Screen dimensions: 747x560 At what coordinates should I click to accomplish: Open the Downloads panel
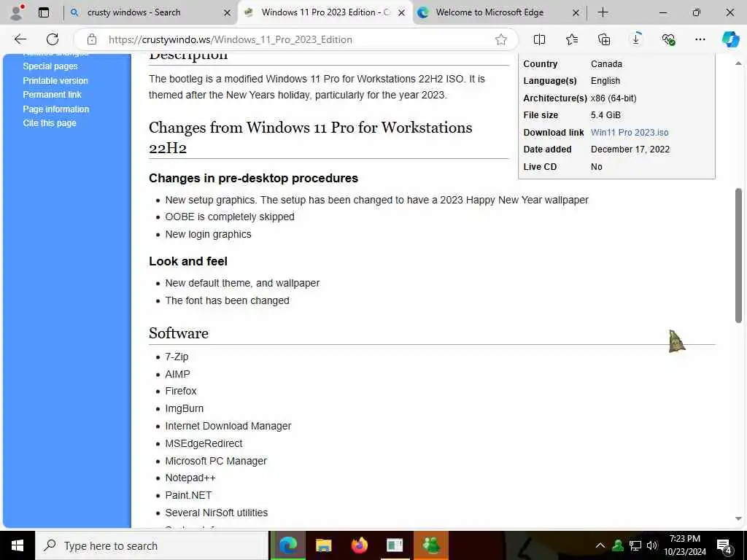[x=636, y=39]
